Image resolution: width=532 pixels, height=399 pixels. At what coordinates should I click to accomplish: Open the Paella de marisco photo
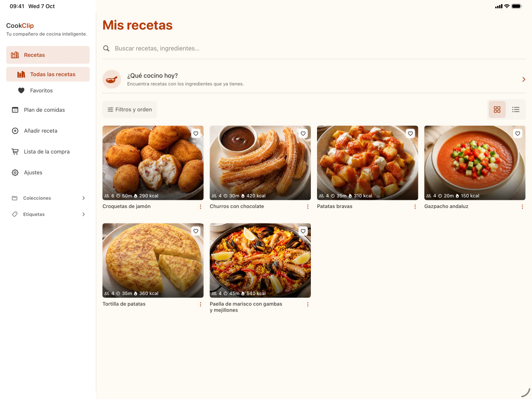pyautogui.click(x=260, y=260)
